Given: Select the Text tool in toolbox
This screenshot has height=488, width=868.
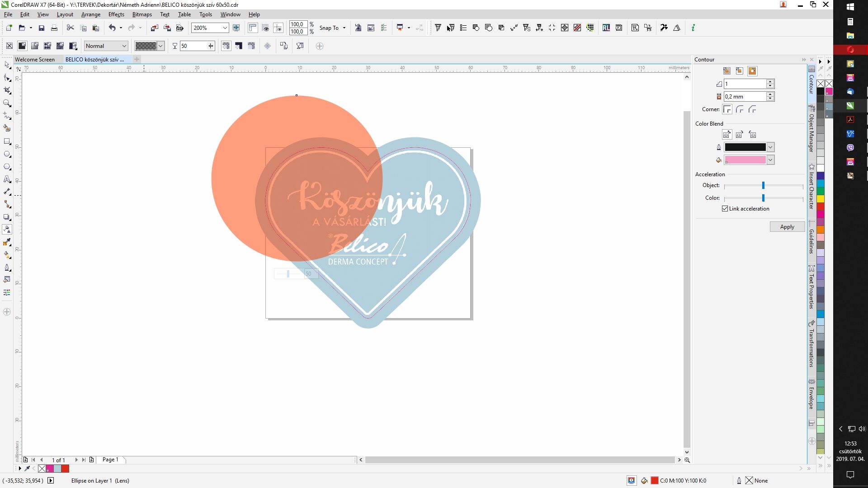Looking at the screenshot, I should click(x=7, y=179).
